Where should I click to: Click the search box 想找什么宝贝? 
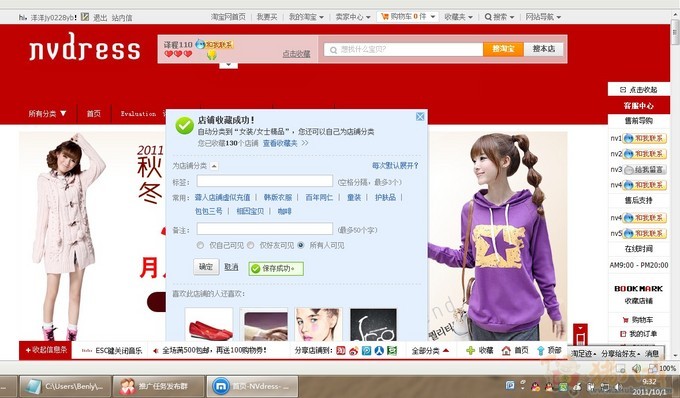click(x=403, y=49)
